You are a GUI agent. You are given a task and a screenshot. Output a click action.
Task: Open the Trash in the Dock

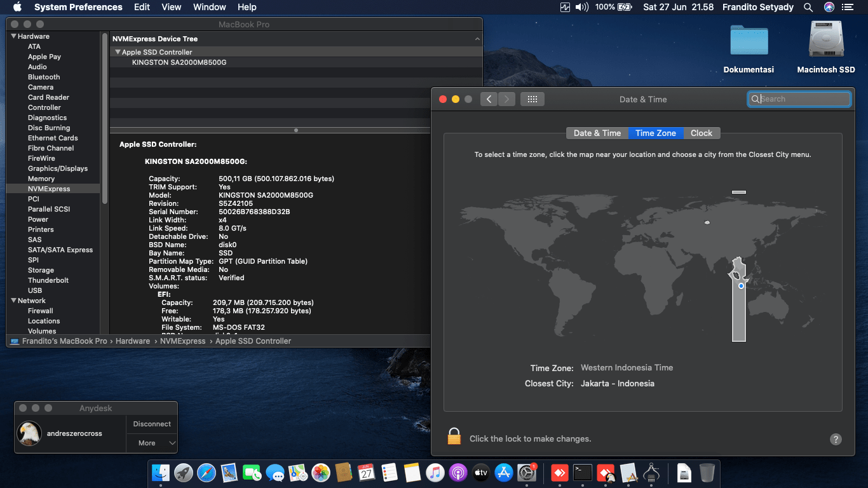click(x=707, y=473)
